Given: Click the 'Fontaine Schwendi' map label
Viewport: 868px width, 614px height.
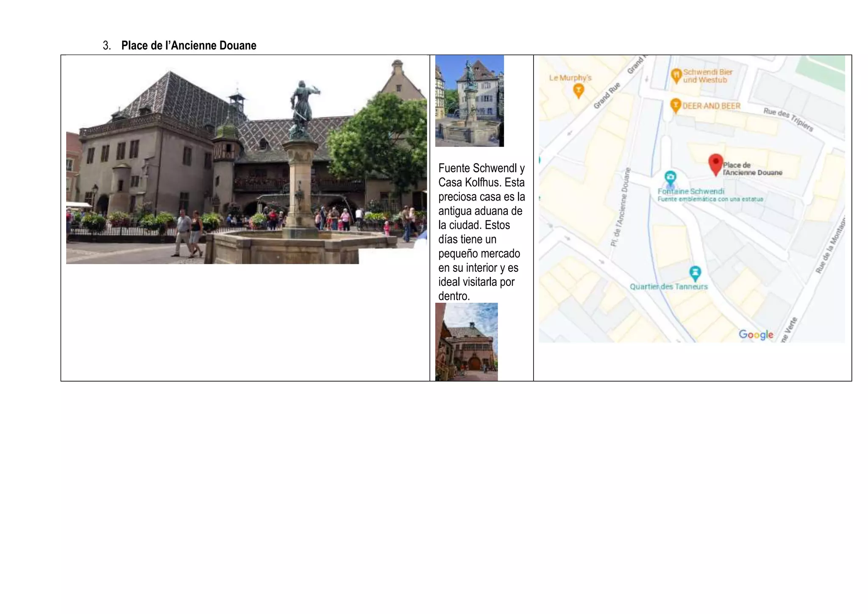Looking at the screenshot, I should pos(691,191).
